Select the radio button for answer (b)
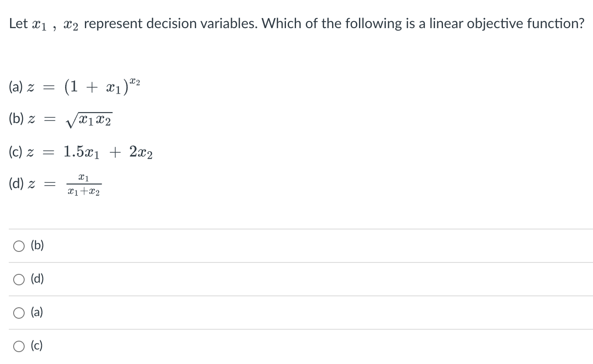This screenshot has height=364, width=593. 18,246
